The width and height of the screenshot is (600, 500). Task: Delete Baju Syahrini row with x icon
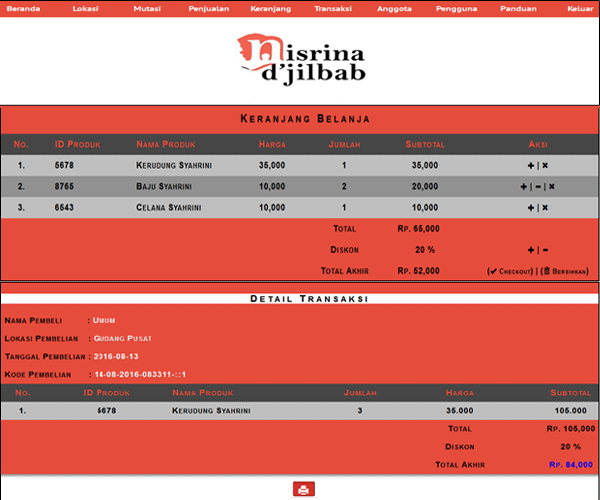tap(552, 186)
